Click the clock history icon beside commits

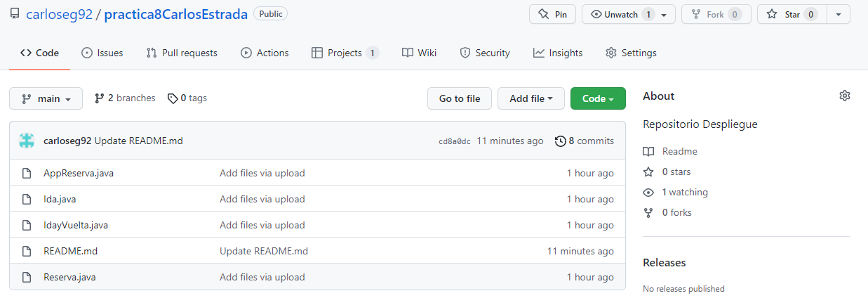point(560,141)
